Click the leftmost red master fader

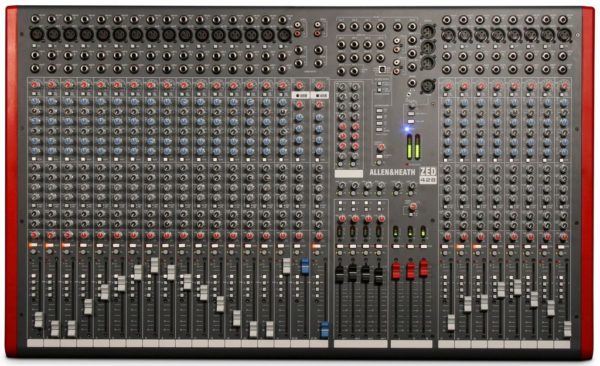click(x=396, y=270)
